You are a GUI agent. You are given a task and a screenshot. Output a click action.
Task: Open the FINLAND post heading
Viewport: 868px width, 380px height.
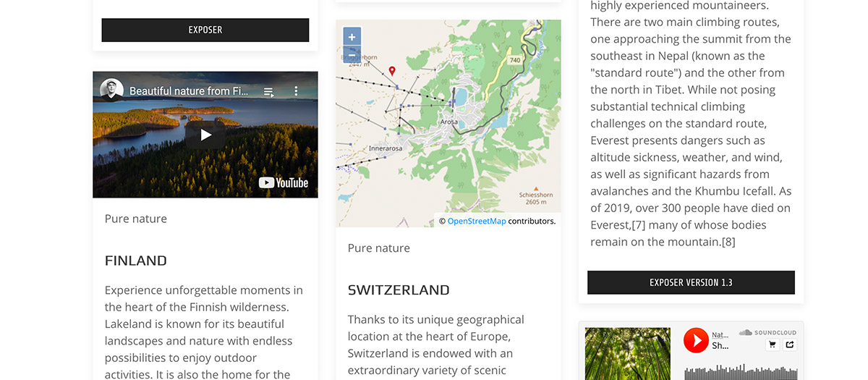coord(136,261)
